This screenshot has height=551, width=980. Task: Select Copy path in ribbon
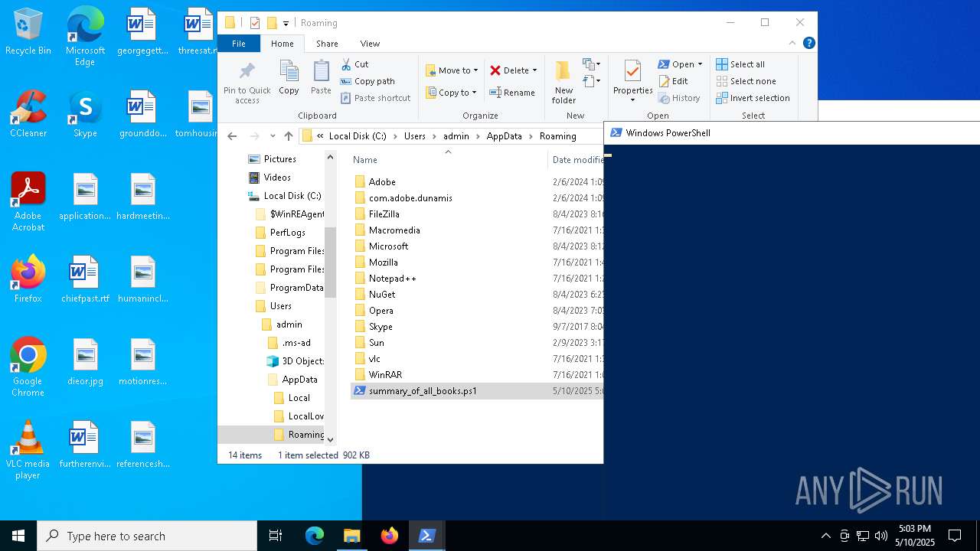click(x=367, y=81)
